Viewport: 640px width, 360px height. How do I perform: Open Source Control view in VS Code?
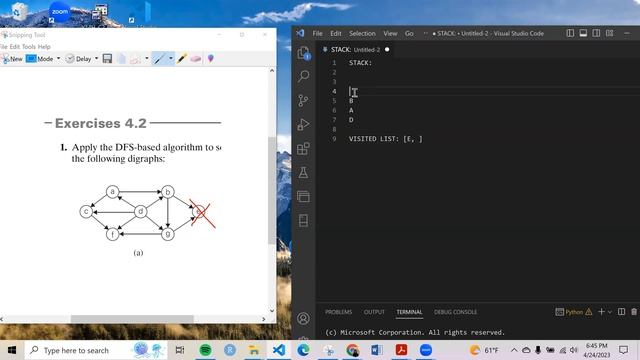pos(303,100)
